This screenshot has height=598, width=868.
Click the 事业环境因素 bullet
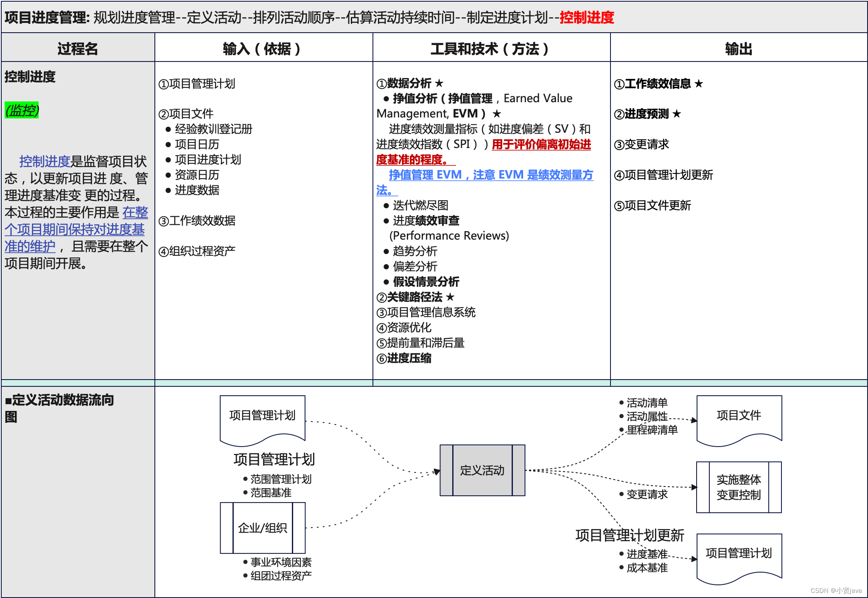(x=277, y=562)
